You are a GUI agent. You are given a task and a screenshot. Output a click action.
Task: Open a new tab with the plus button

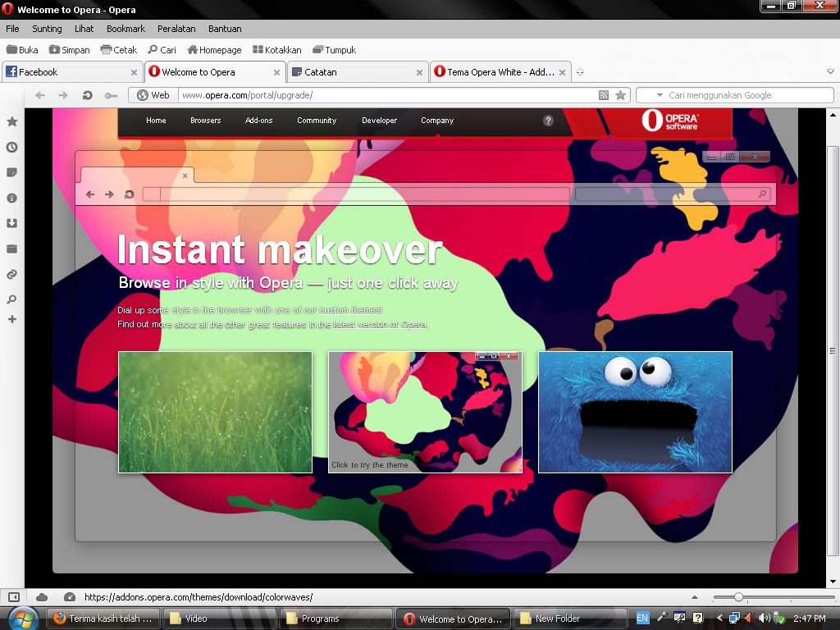pos(580,72)
